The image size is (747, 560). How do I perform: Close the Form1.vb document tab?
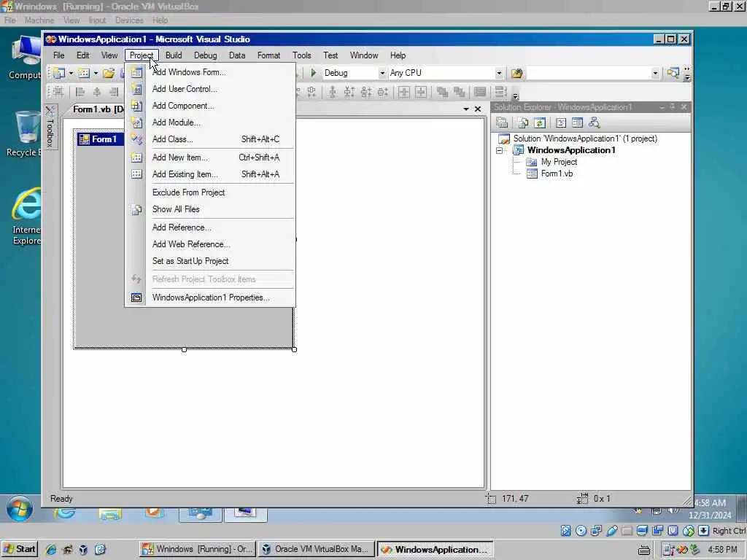click(478, 109)
